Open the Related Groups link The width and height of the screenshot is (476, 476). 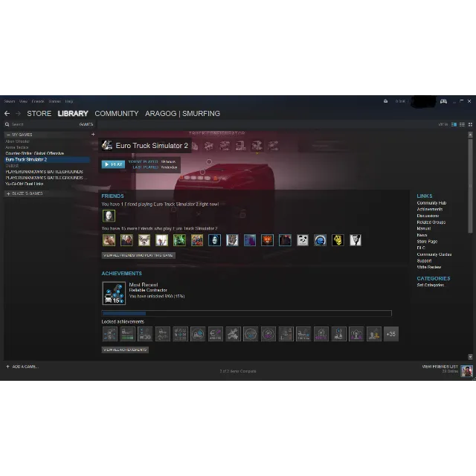click(x=431, y=222)
